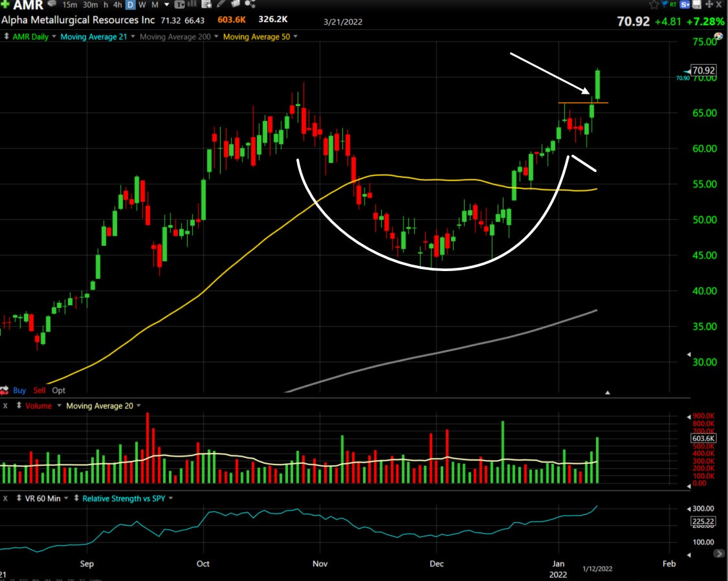Viewport: 728px width, 581px height.
Task: Click the 603.6K volume tag on axis
Action: 703,438
